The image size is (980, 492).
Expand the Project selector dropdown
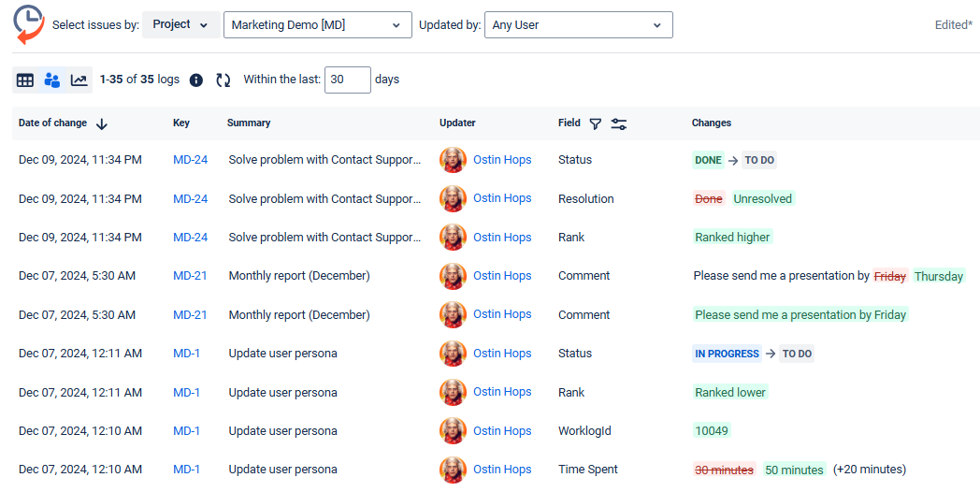[181, 25]
